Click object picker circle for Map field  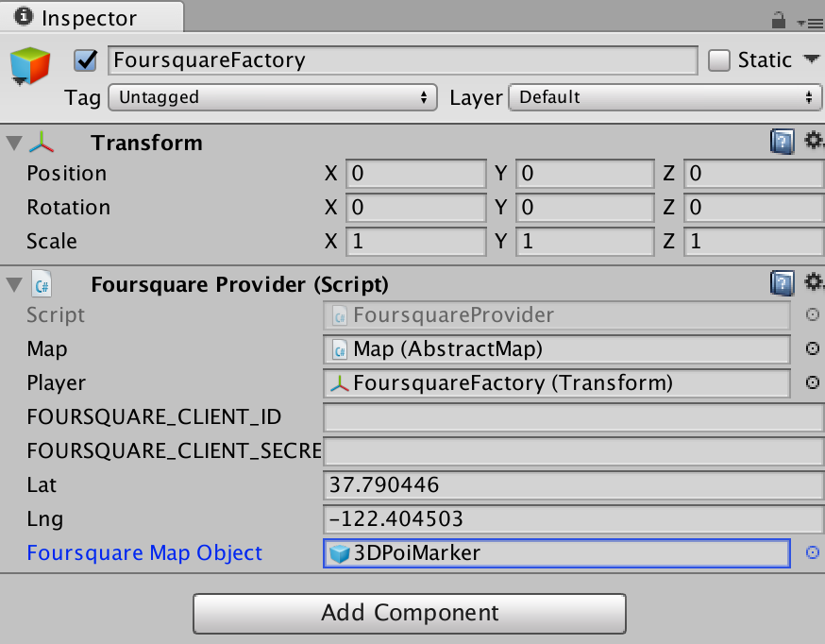click(813, 348)
